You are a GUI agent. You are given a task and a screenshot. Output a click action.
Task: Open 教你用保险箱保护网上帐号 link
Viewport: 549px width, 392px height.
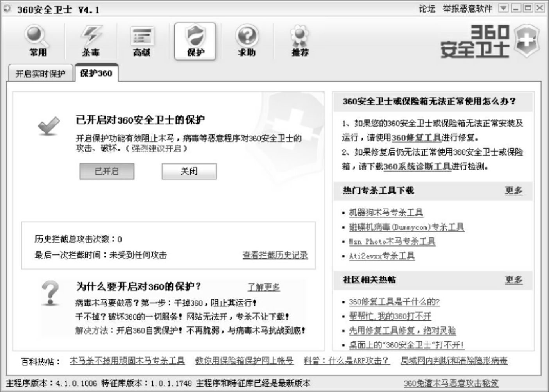tap(244, 361)
